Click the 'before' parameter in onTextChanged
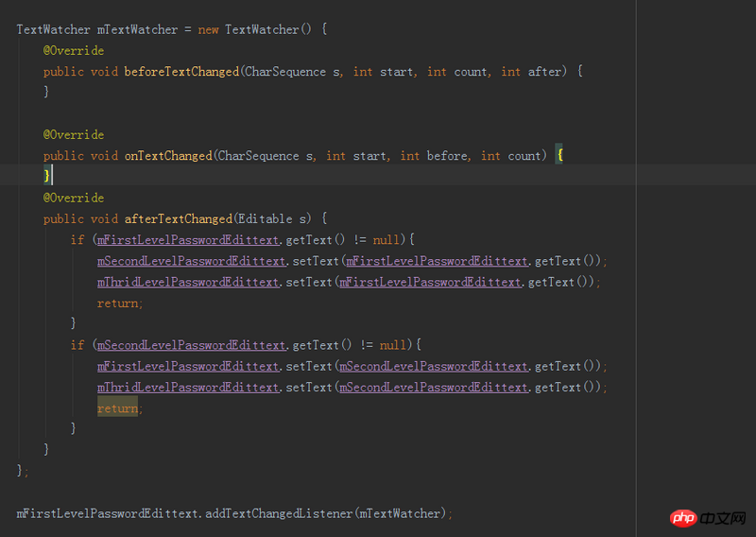The height and width of the screenshot is (537, 756). pos(447,156)
